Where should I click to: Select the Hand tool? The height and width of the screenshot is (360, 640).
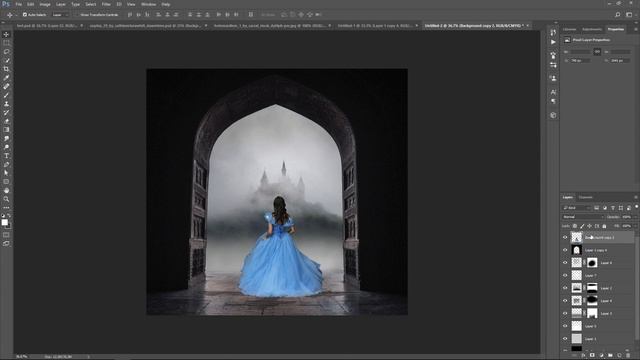click(6, 191)
